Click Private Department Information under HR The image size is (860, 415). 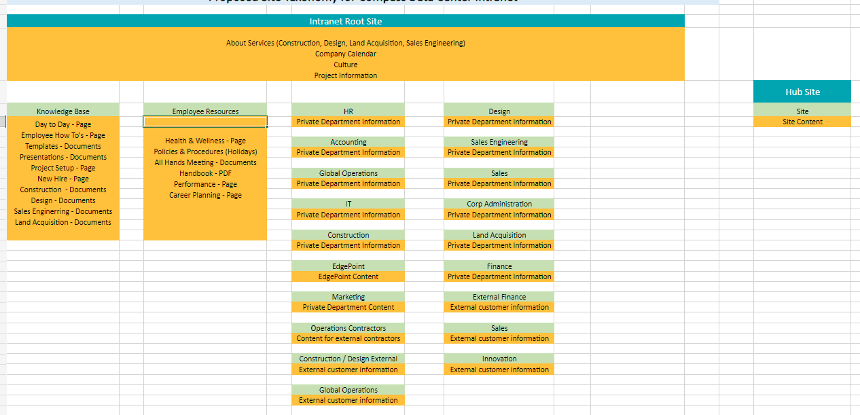click(348, 122)
